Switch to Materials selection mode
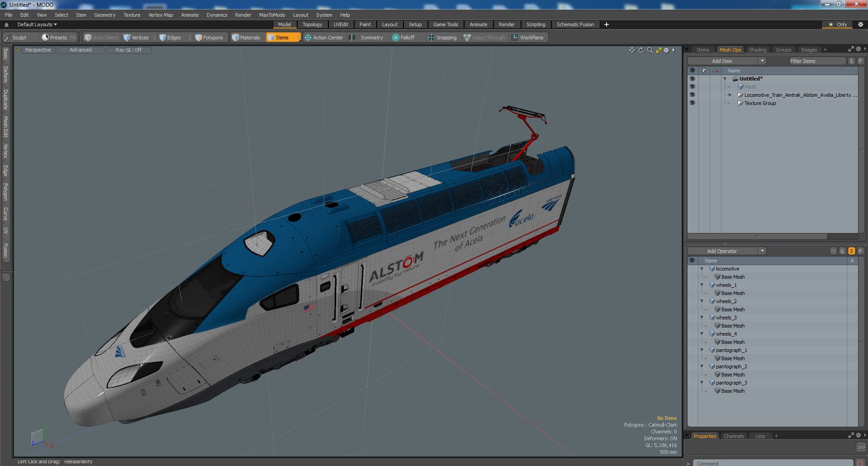Viewport: 868px width, 466px height. point(246,38)
